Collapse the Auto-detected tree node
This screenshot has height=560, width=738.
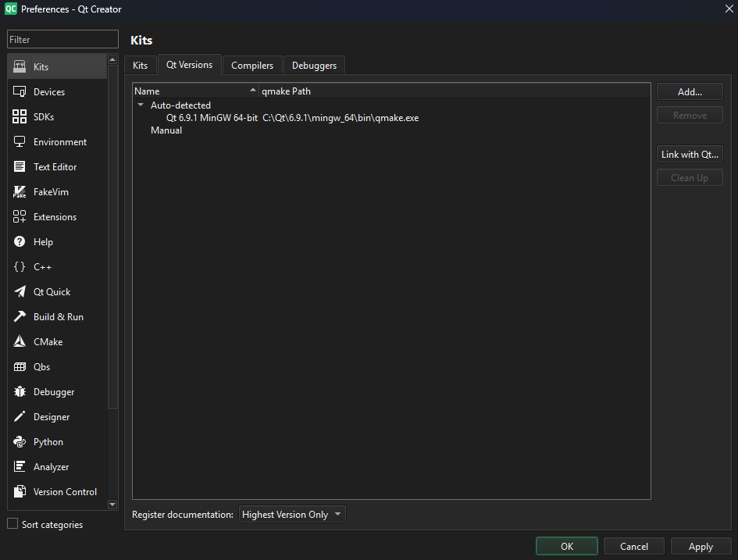coord(141,105)
